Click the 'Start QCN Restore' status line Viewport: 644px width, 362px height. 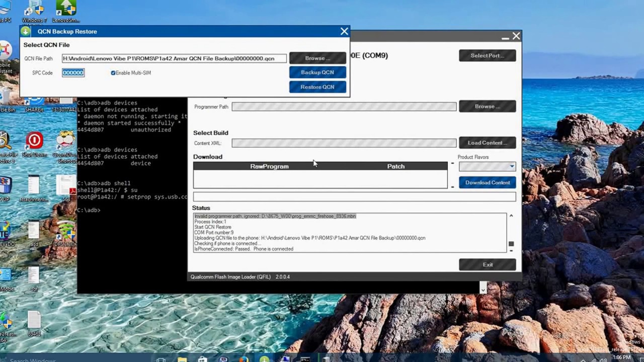(x=213, y=227)
